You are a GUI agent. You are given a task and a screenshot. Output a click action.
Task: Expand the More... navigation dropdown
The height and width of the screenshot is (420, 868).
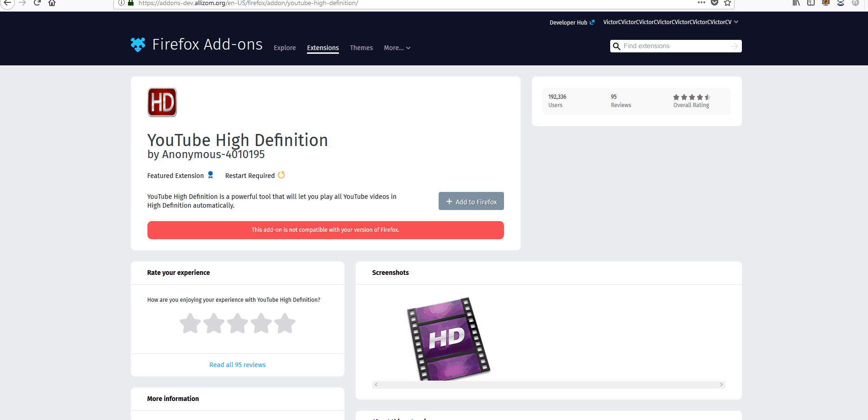pos(397,48)
